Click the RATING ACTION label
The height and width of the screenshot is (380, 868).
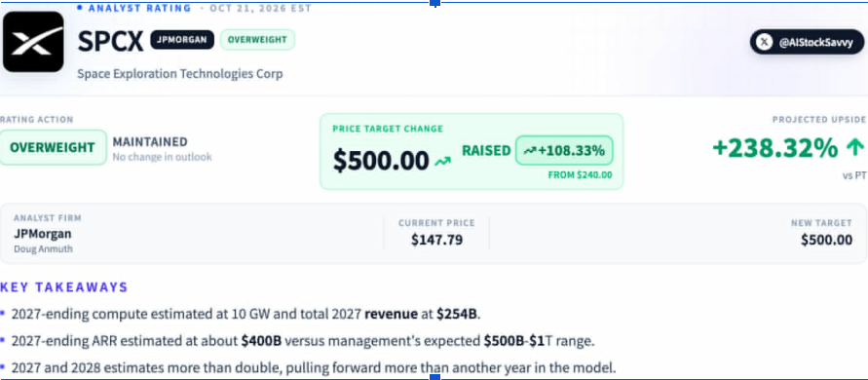tap(37, 120)
